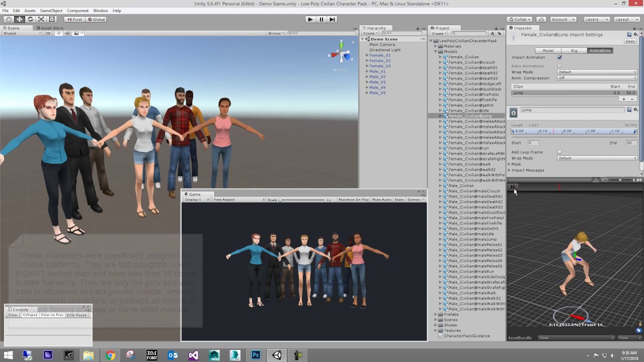Expand the Import Messages section
This screenshot has height=362, width=644.
(510, 170)
